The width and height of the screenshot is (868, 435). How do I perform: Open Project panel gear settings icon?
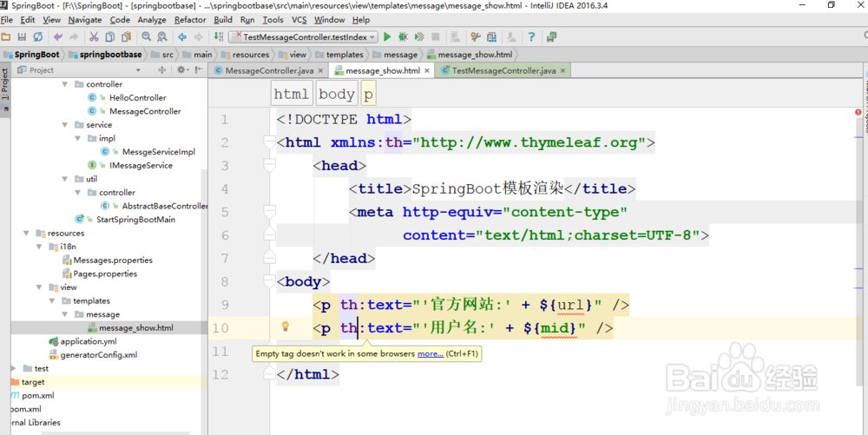[181, 70]
